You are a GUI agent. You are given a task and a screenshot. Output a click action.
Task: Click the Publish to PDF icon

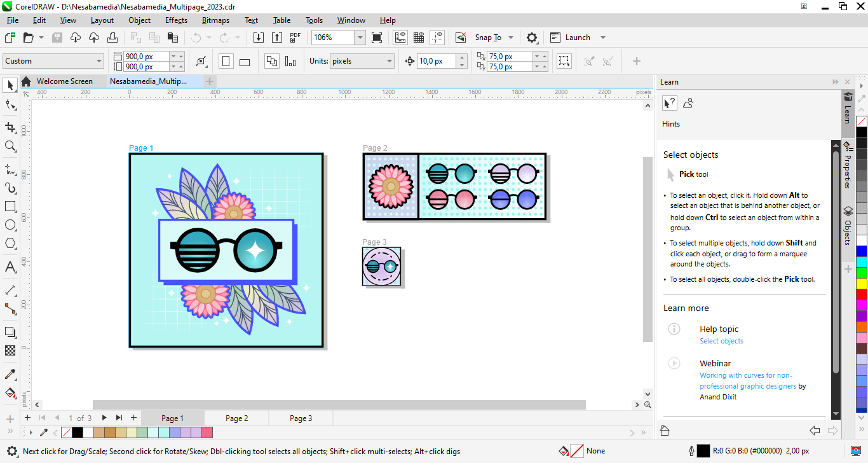295,38
